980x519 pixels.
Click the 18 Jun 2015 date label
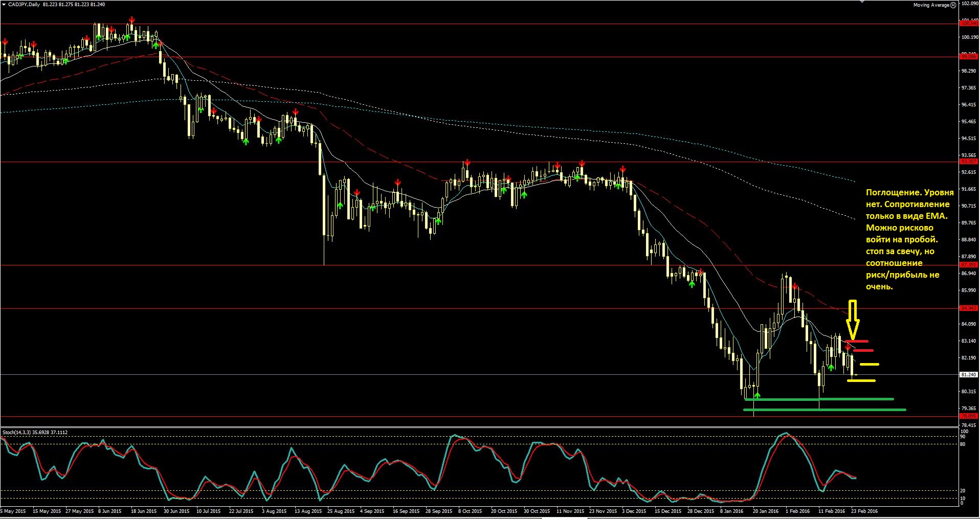click(144, 511)
